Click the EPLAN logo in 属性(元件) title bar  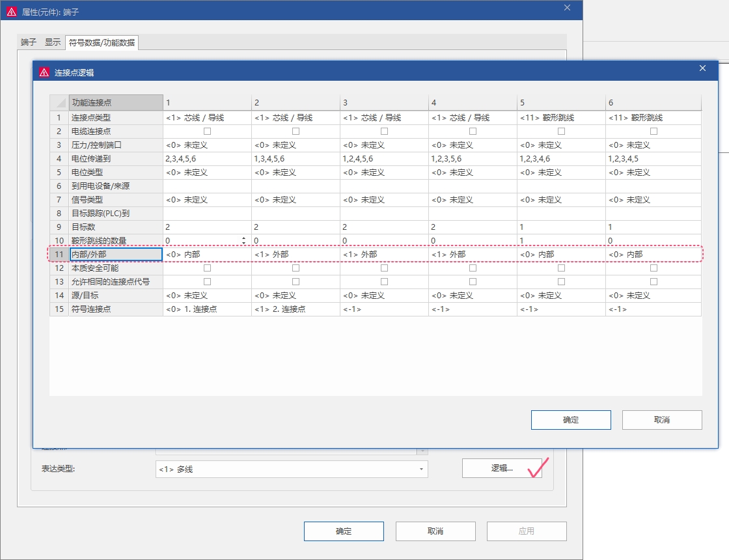pyautogui.click(x=12, y=12)
